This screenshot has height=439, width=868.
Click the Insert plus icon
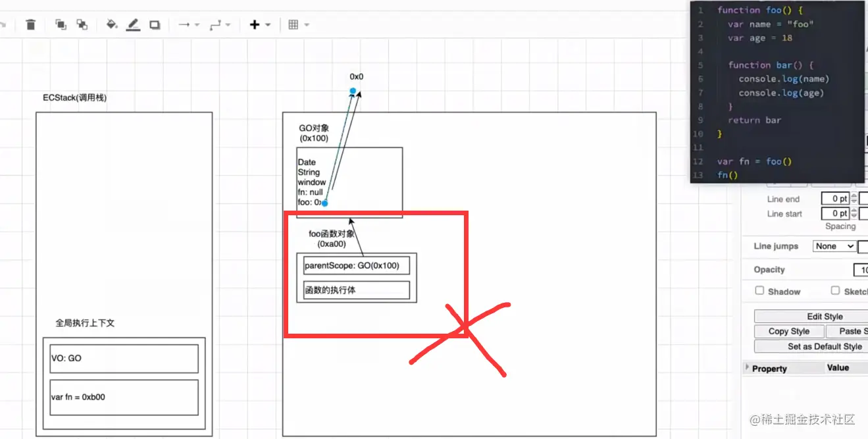coord(255,25)
